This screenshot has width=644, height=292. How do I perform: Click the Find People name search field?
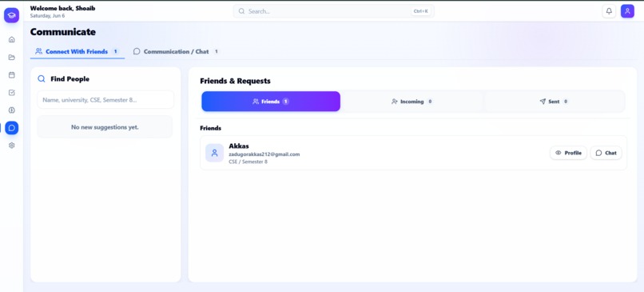coord(105,100)
